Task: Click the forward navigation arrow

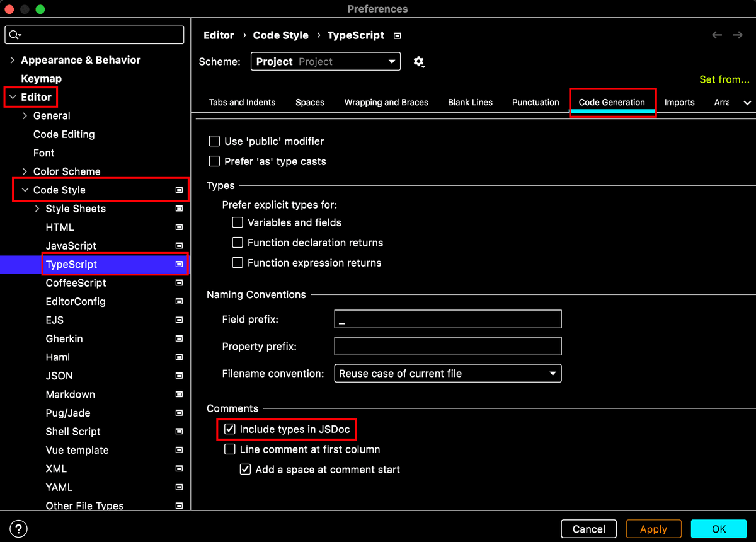Action: 738,35
